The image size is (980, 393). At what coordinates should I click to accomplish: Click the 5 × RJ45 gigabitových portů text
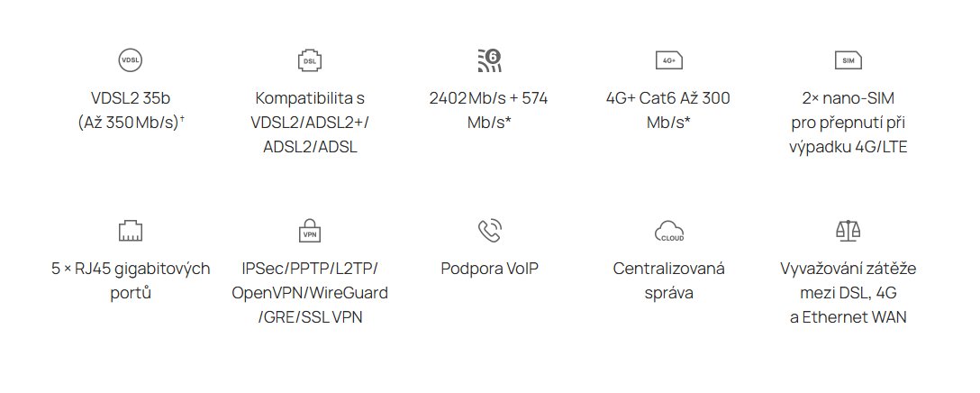pos(131,280)
